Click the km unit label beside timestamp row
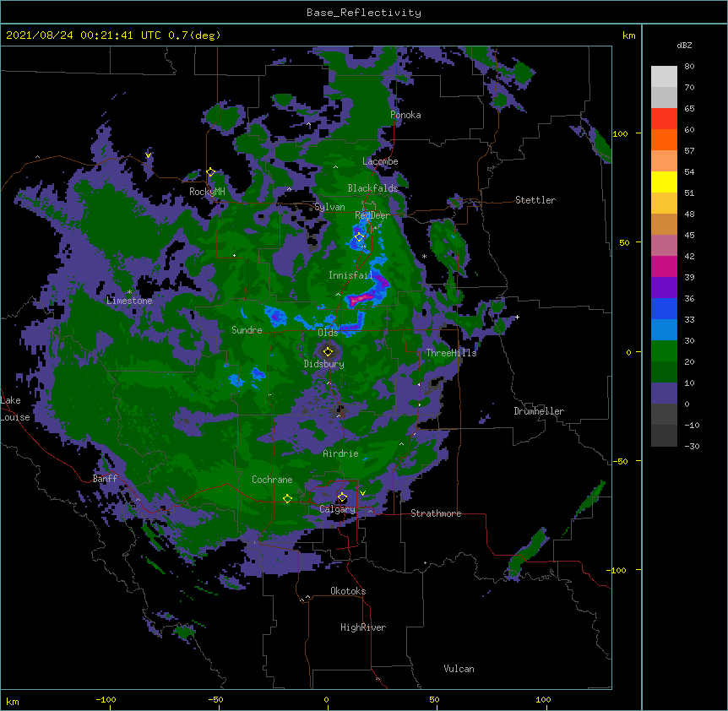Viewport: 728px width, 711px height. [628, 35]
